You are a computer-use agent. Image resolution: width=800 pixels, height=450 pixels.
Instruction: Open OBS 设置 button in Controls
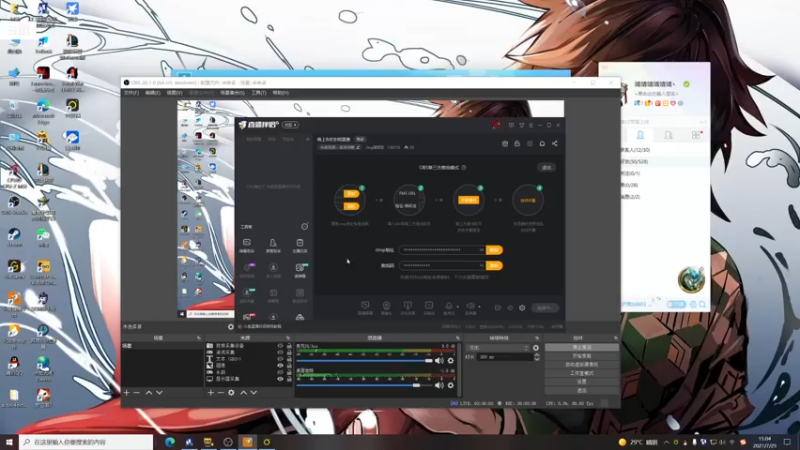click(x=582, y=382)
